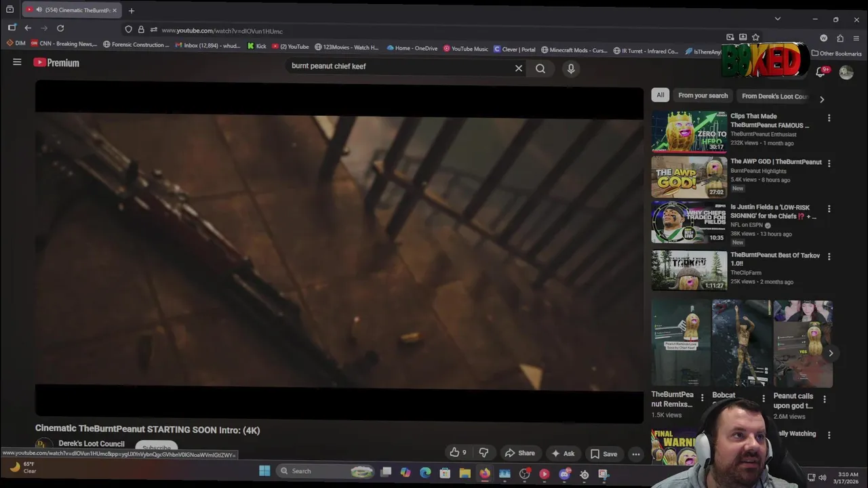Open the Justin Fields ESPN video thumbnail
Image resolution: width=868 pixels, height=488 pixels.
pos(689,222)
